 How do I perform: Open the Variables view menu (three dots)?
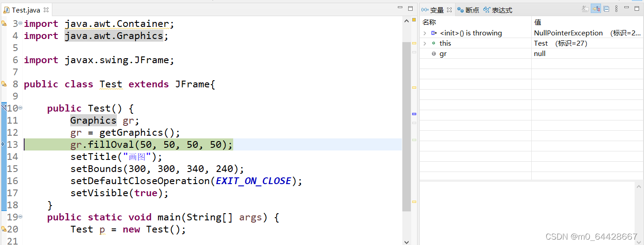point(617,9)
